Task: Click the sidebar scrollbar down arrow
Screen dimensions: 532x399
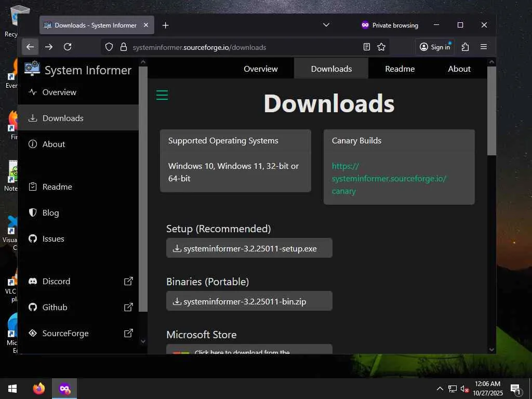Action: 143,341
